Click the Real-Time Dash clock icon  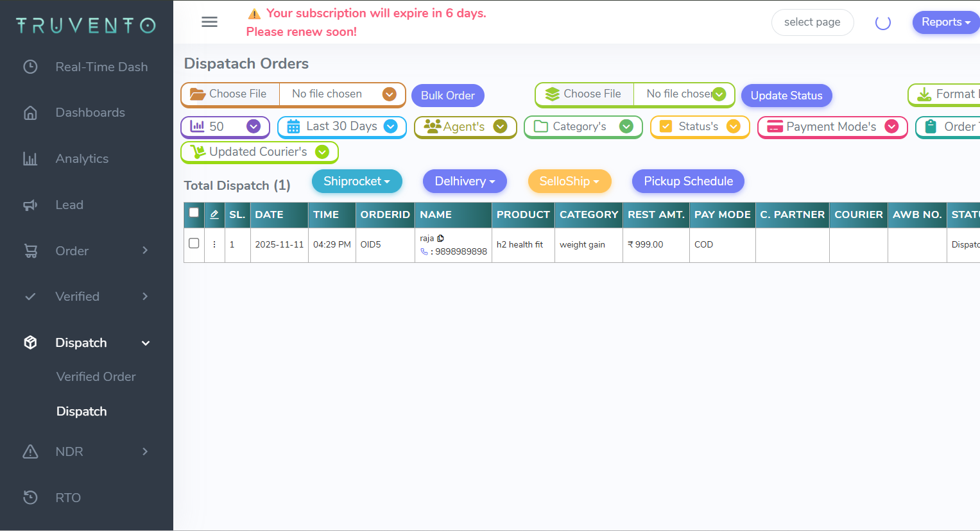click(x=30, y=67)
